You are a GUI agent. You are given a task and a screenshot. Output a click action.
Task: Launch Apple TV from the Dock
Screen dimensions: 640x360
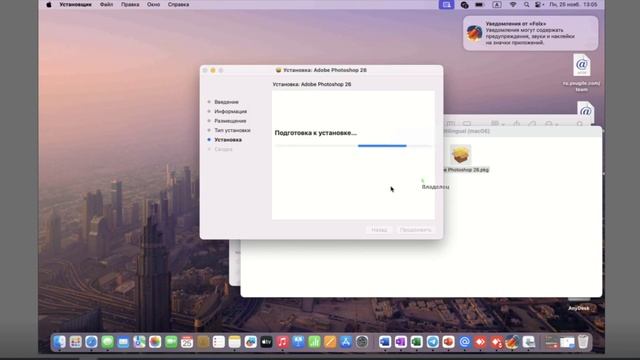(x=267, y=342)
